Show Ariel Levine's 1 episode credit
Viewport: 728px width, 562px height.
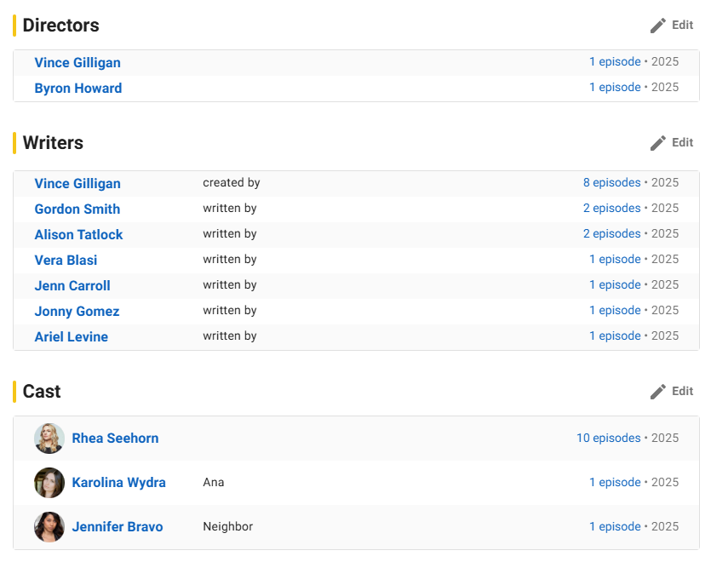click(x=615, y=335)
